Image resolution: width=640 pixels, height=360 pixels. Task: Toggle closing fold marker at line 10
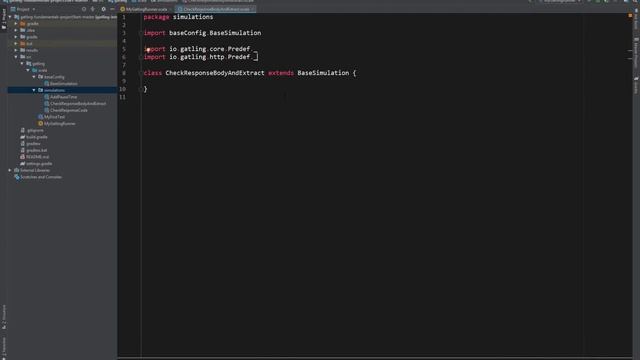pyautogui.click(x=141, y=89)
